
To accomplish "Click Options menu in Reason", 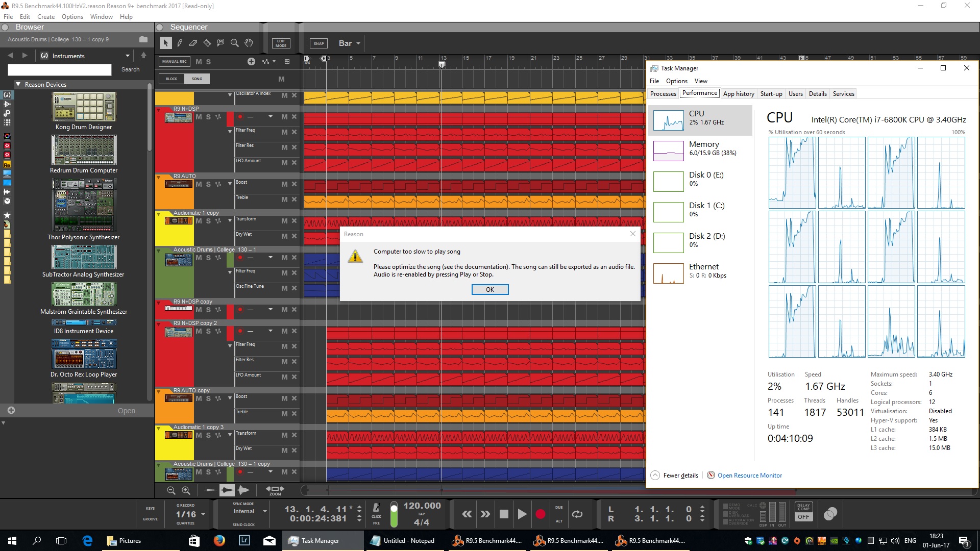I will pos(72,16).
